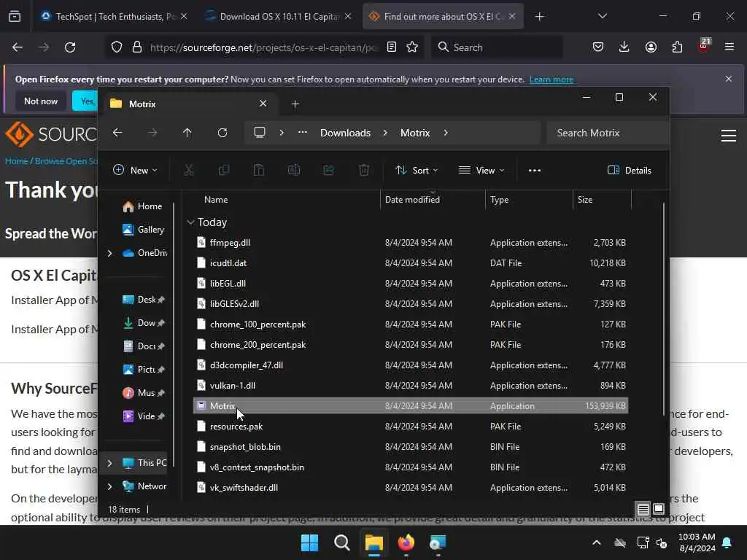Click Not now on Firefox prompt
This screenshot has height=560, width=747.
pyautogui.click(x=41, y=101)
